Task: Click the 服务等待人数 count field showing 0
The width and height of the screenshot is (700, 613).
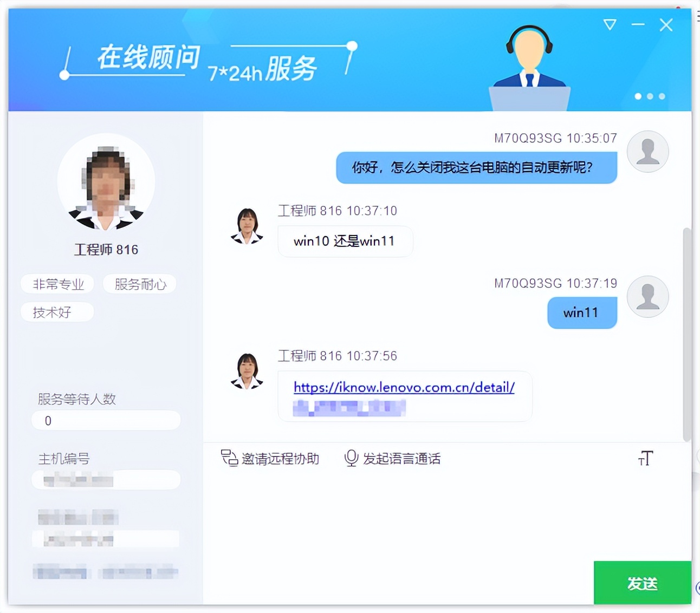Action: tap(106, 420)
